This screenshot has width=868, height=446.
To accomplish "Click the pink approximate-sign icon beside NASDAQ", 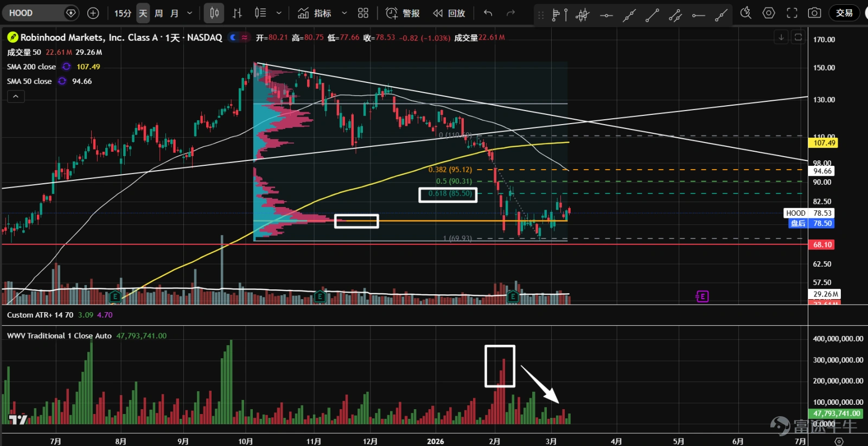I will (245, 37).
